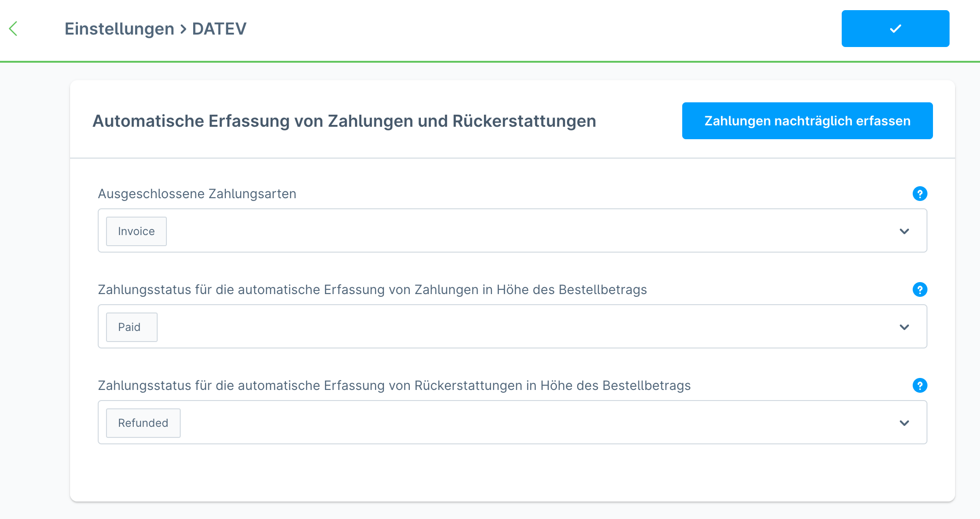Expand the Refunded status dropdown
Screen dimensions: 980x519
[x=905, y=423]
